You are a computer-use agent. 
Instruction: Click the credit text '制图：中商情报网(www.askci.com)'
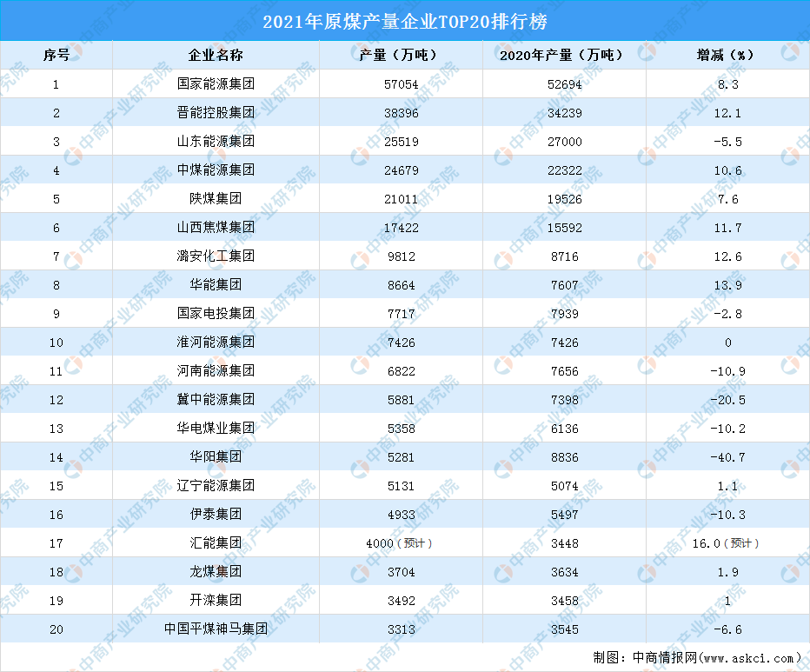[x=697, y=657]
